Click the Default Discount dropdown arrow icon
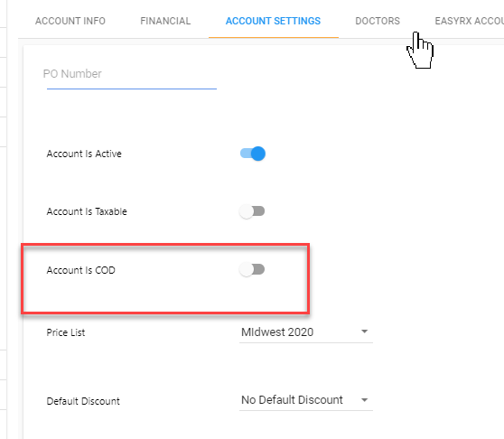504x439 pixels. pyautogui.click(x=364, y=400)
